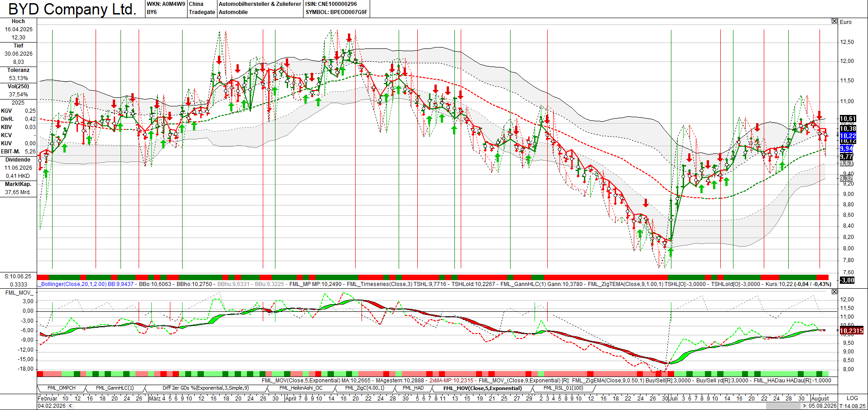Click the FML_MOV_ panel title label
868x410 pixels.
tap(19, 293)
